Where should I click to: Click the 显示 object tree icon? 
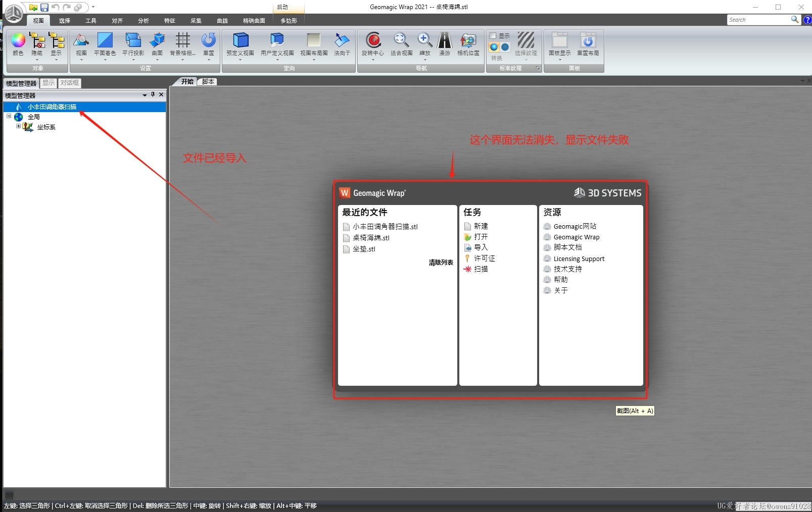pos(56,40)
